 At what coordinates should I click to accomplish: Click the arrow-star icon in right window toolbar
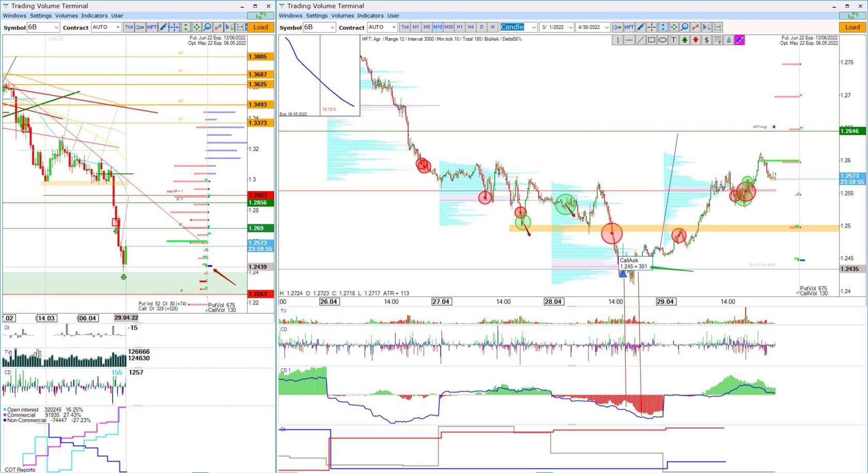617,27
